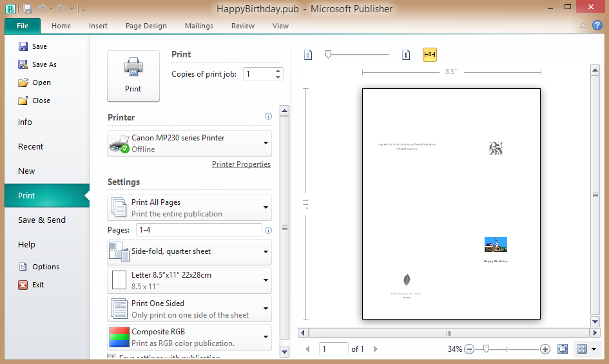609x364 pixels.
Task: Choose Save in the backstage menu
Action: click(x=33, y=46)
